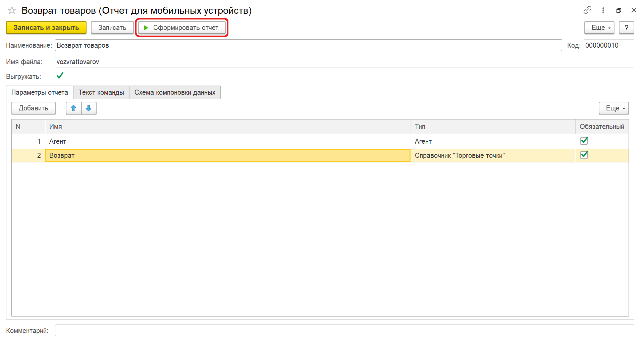Toggle Обязательный checkbox for Агент row

click(584, 141)
